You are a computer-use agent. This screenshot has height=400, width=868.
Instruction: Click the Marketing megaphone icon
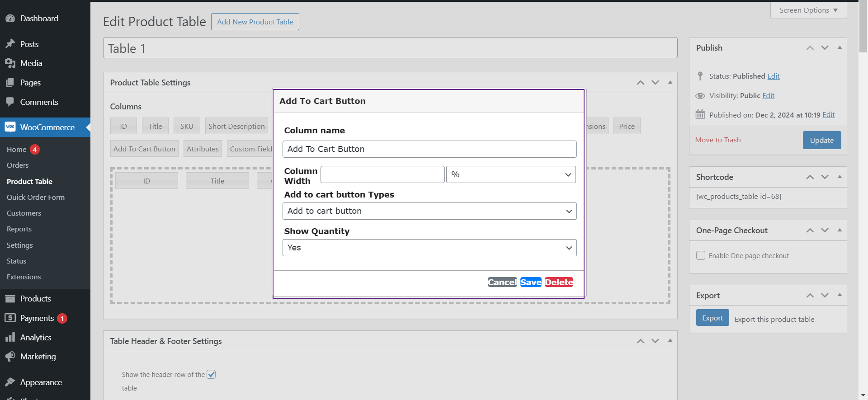pos(10,357)
